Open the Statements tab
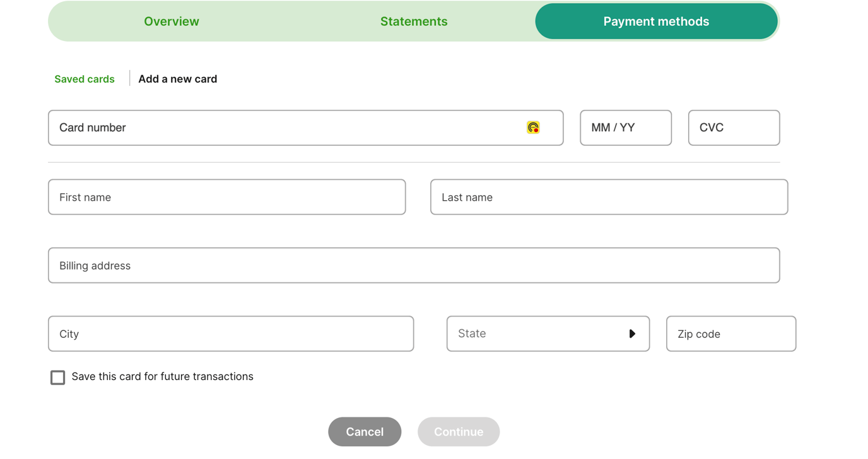Screen dimensions: 868x459 point(414,21)
